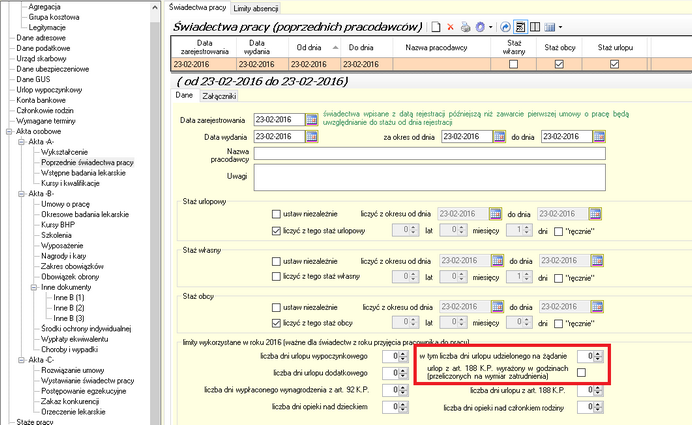The width and height of the screenshot is (692, 425).
Task: Adjust 'urlopu udzielonego na żądanie' spinner
Action: tap(598, 356)
